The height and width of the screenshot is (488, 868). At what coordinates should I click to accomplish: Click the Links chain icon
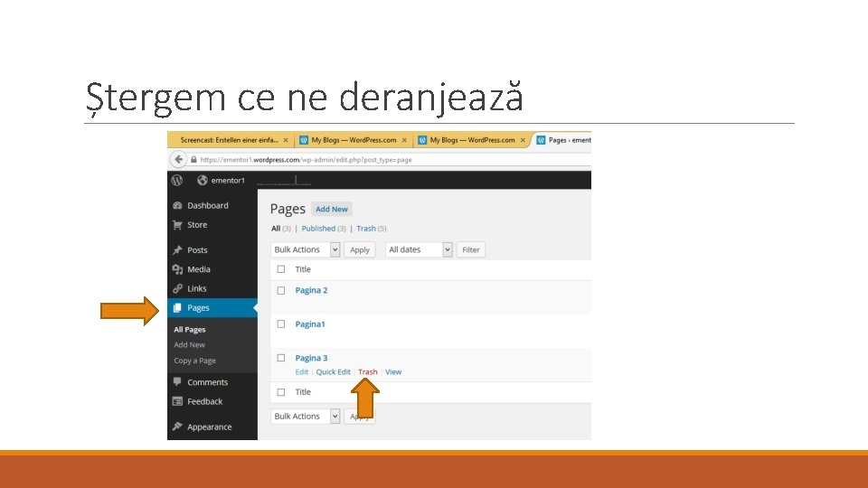pyautogui.click(x=178, y=288)
